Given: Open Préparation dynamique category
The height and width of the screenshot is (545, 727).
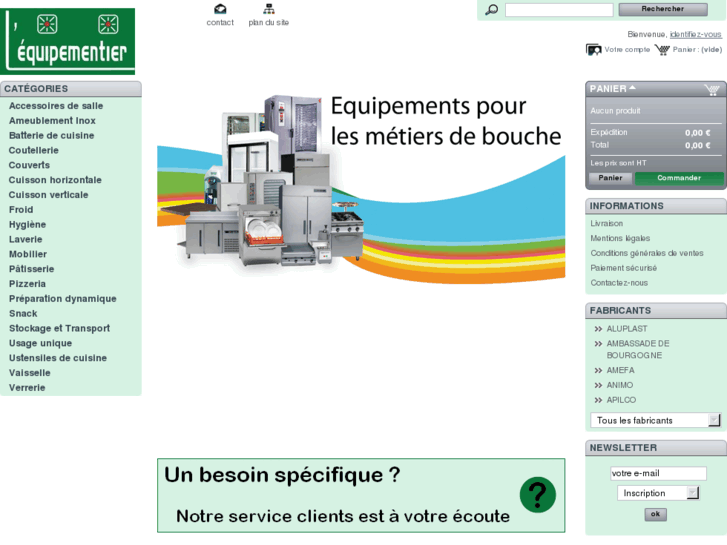Looking at the screenshot, I should coord(63,299).
